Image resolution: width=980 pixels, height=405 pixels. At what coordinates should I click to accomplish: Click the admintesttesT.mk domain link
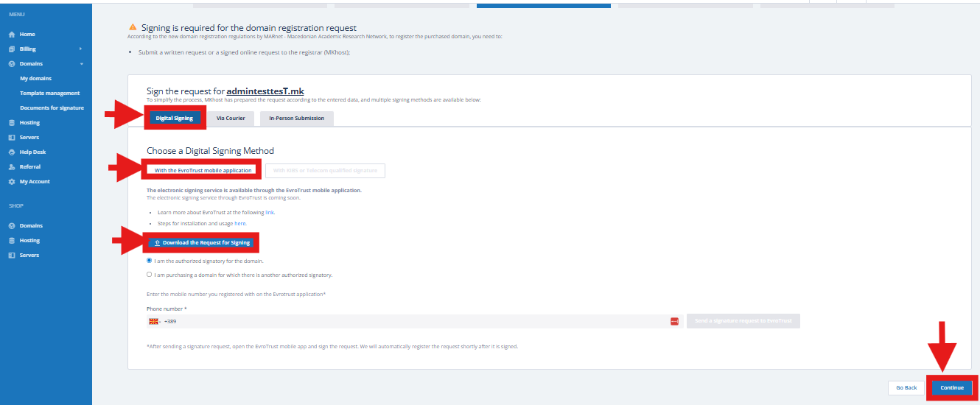tap(265, 91)
